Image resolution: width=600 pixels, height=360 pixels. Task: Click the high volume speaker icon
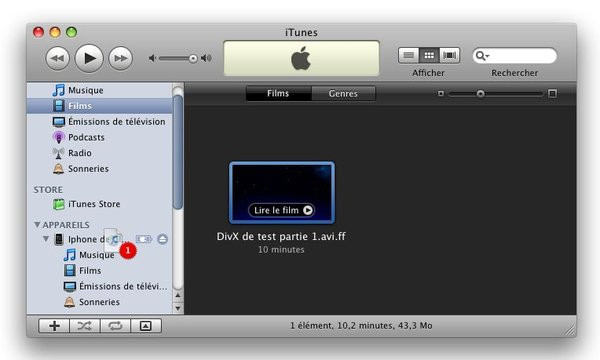point(206,58)
